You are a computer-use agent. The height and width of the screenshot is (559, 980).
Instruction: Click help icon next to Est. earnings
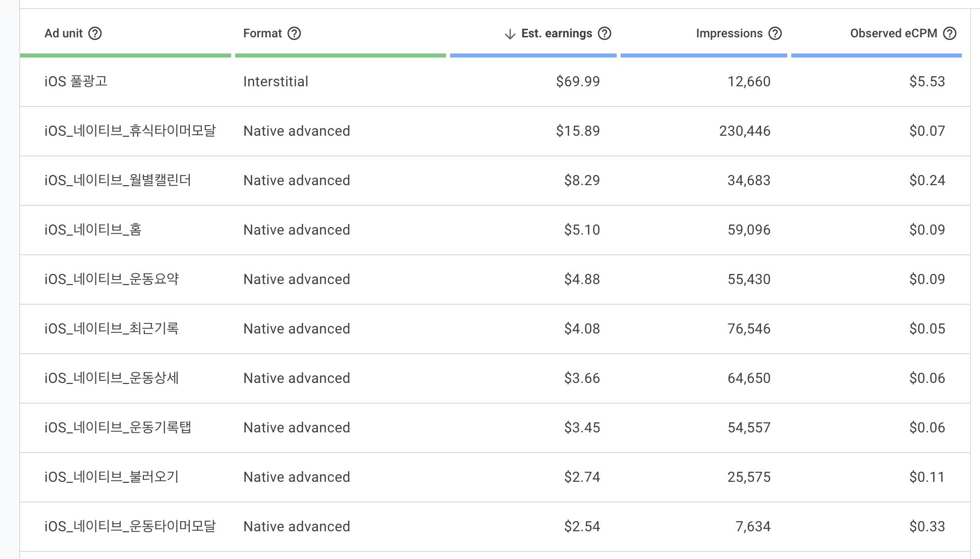605,33
